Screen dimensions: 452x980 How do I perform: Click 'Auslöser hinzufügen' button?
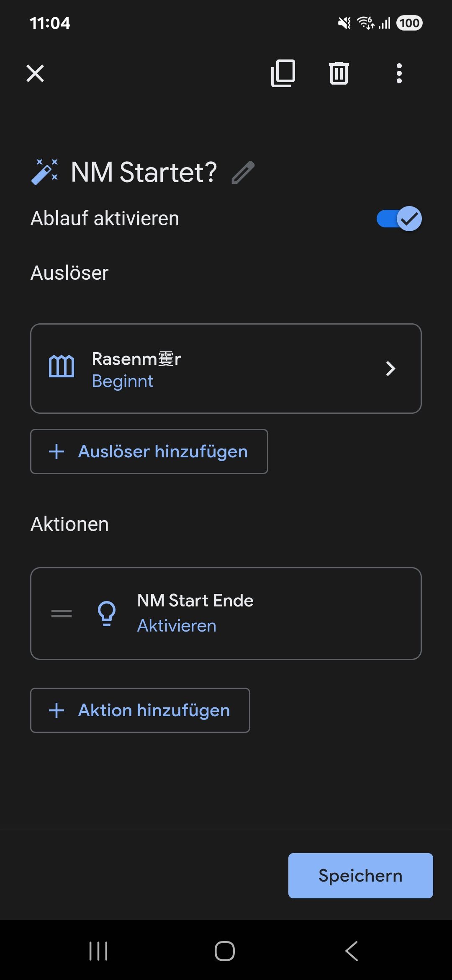click(149, 451)
